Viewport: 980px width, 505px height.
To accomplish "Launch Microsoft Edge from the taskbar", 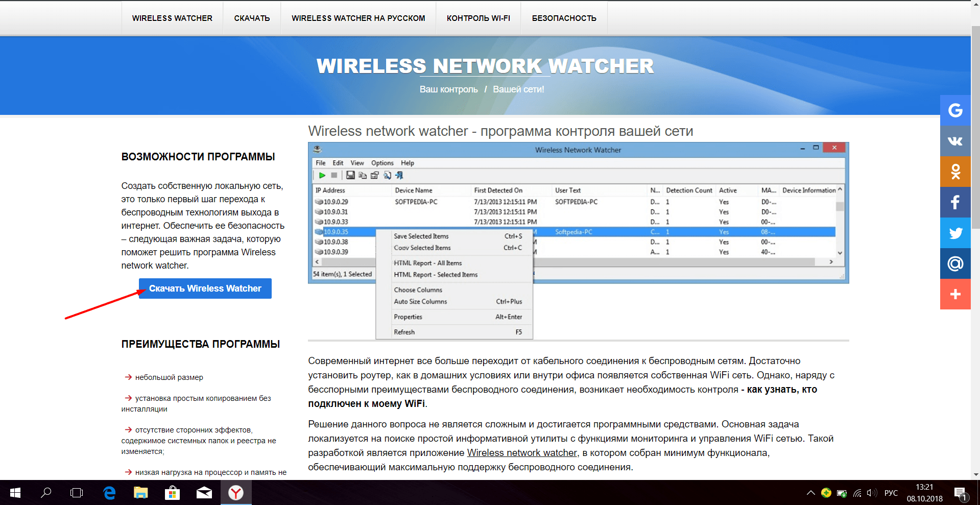I will [109, 493].
